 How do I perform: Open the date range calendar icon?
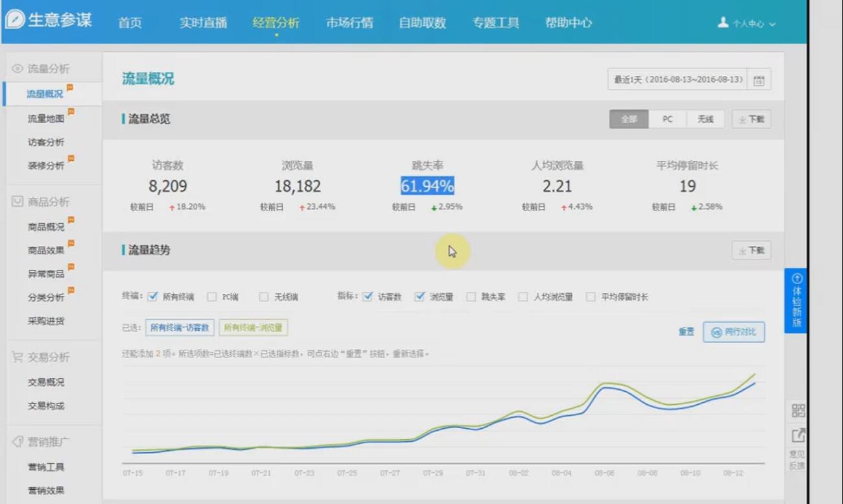pos(759,80)
